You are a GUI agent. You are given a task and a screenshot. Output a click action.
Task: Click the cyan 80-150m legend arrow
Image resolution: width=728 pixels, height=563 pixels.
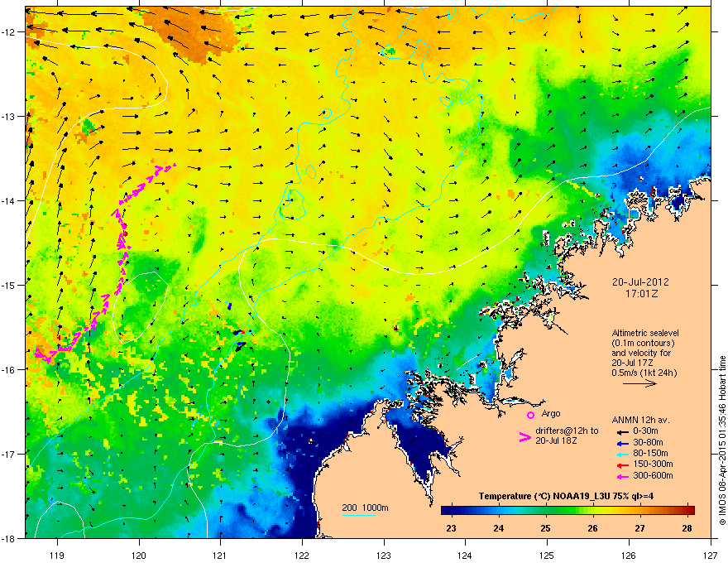point(621,454)
